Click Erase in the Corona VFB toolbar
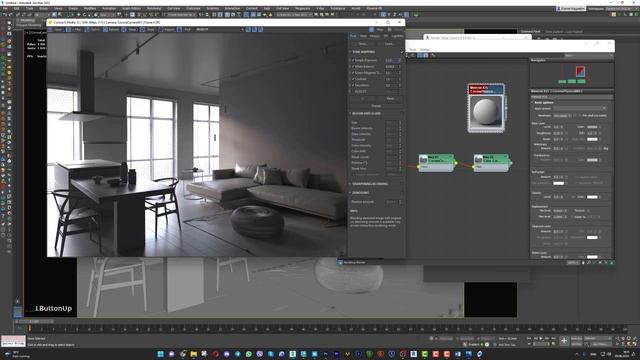Screen dimensions: 640x360 tap(130, 29)
